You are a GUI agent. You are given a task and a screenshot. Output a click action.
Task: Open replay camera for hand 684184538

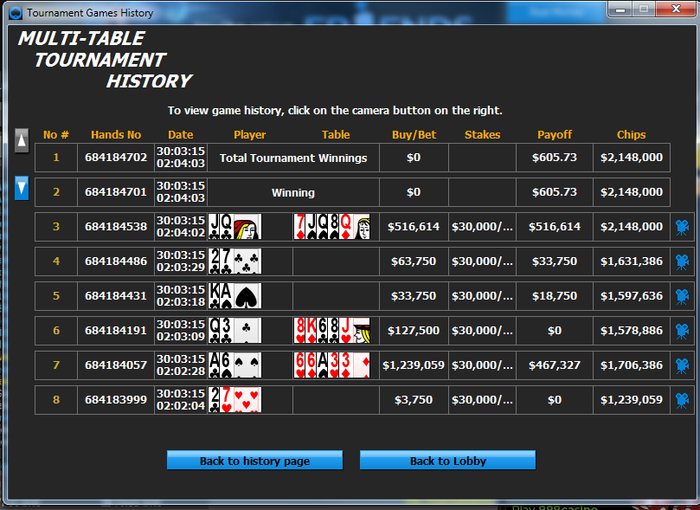coord(682,227)
